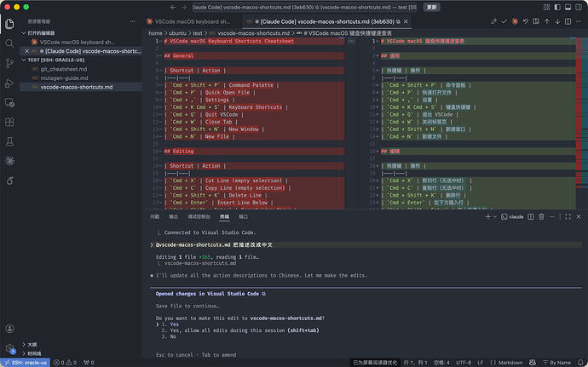Image resolution: width=588 pixels, height=367 pixels.
Task: Switch to the 端口 ports tab
Action: click(x=243, y=216)
